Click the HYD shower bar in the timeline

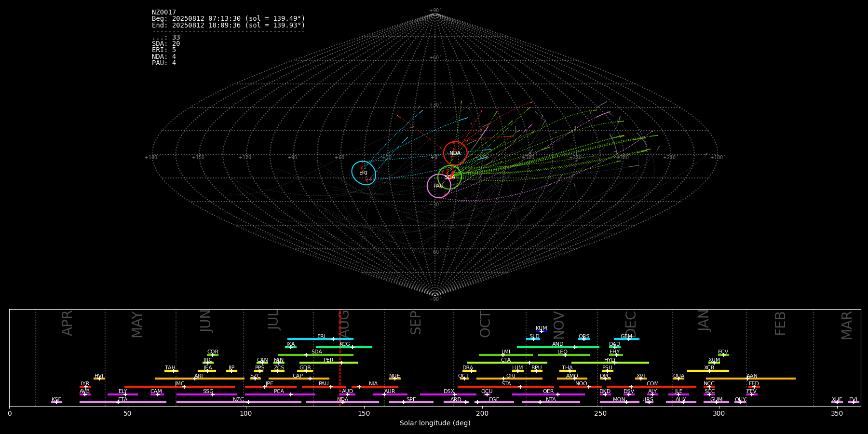[610, 363]
